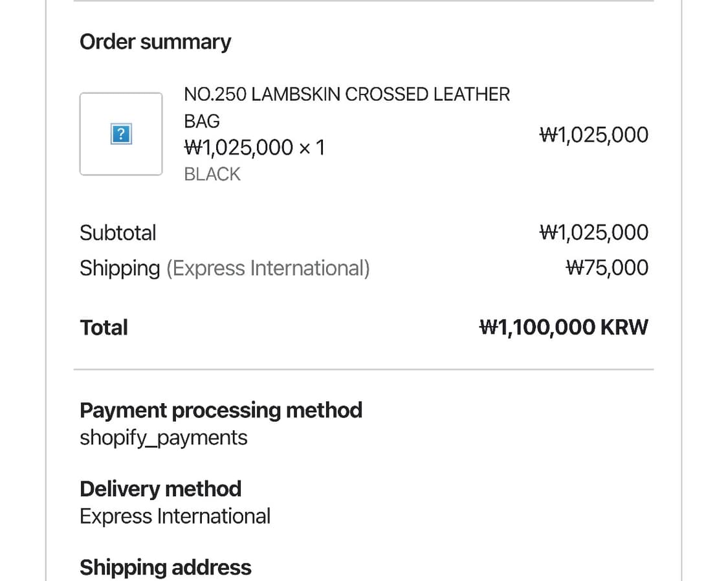The height and width of the screenshot is (581, 728).
Task: Click the bold Total label
Action: [104, 327]
